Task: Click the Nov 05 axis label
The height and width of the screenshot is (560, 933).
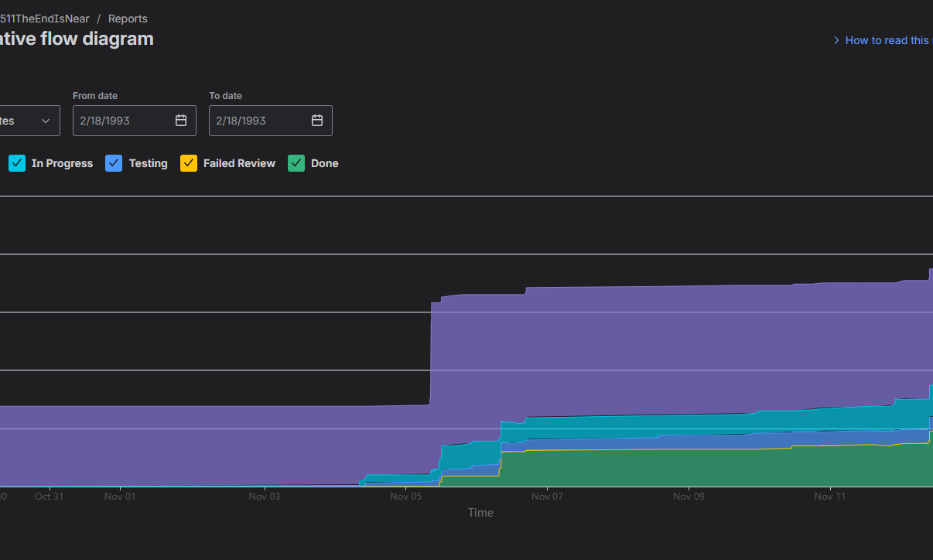Action: click(x=406, y=497)
